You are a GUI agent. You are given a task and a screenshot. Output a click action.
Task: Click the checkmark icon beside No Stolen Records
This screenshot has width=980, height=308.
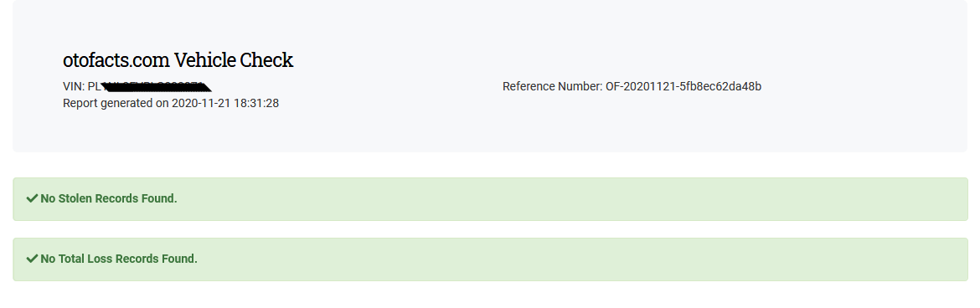tap(32, 198)
